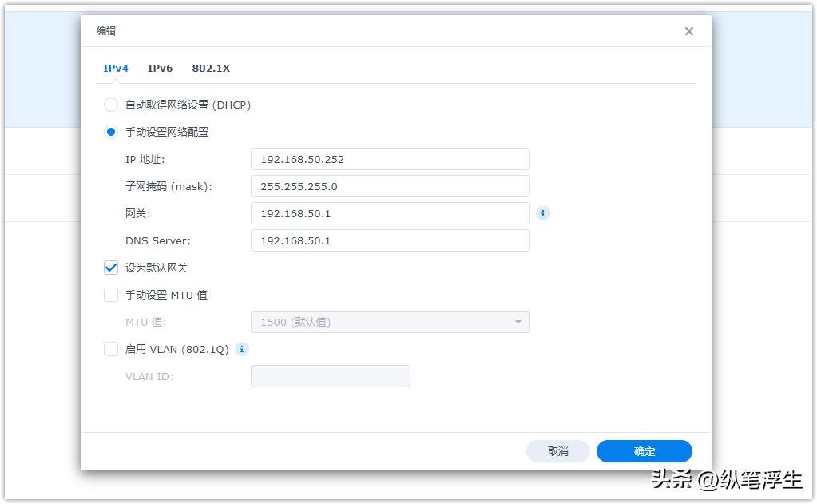The width and height of the screenshot is (817, 504).
Task: Open the 802.1X tab
Action: pos(211,69)
